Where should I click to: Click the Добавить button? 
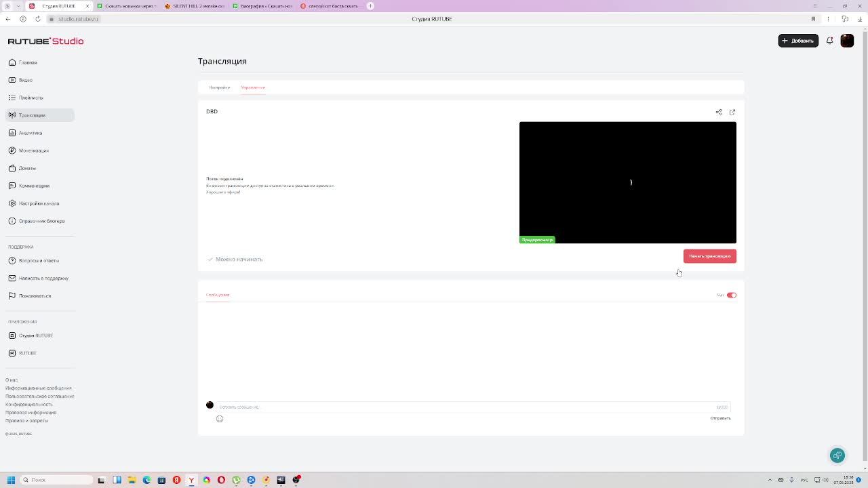(x=798, y=41)
